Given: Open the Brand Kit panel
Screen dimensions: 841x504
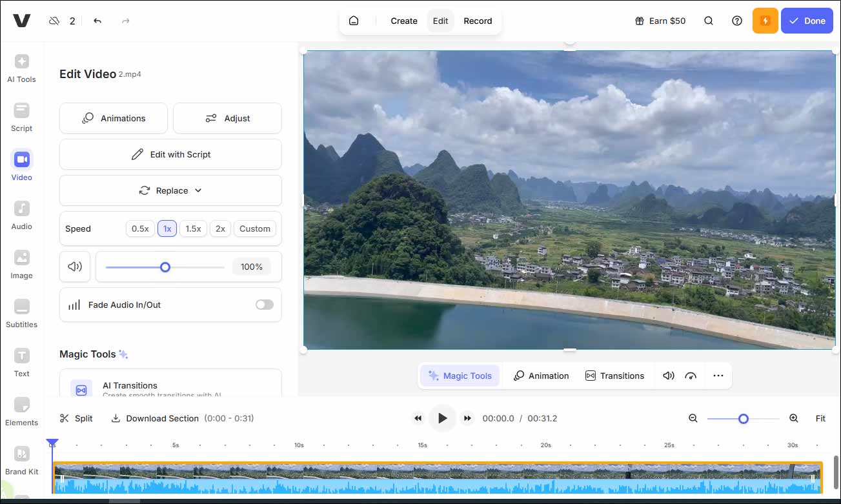Looking at the screenshot, I should click(x=21, y=460).
